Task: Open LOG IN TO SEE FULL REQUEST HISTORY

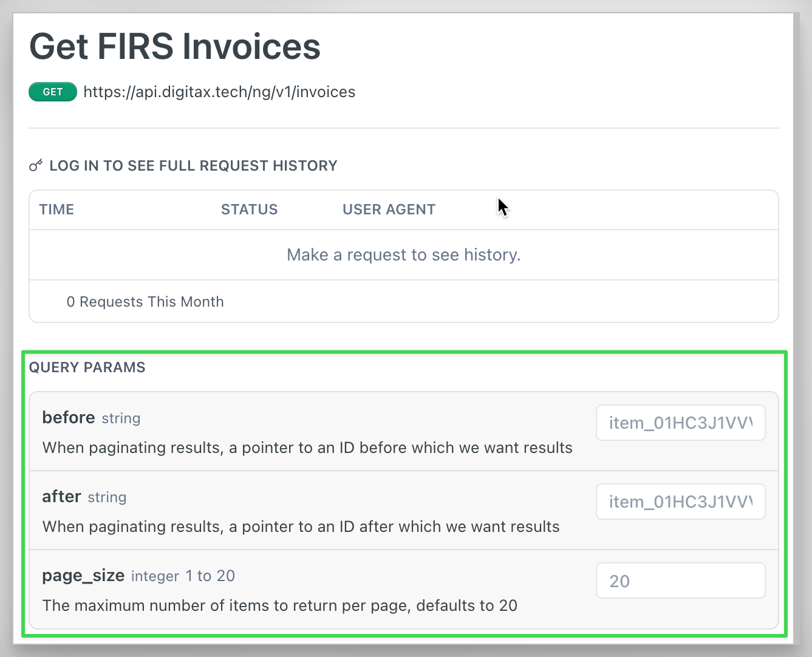Action: [x=193, y=166]
